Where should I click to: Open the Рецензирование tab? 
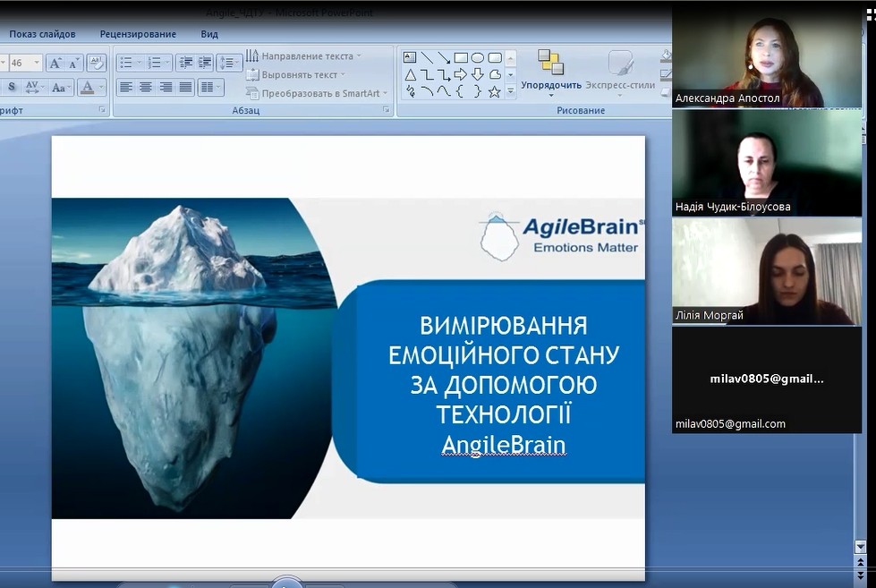138,34
